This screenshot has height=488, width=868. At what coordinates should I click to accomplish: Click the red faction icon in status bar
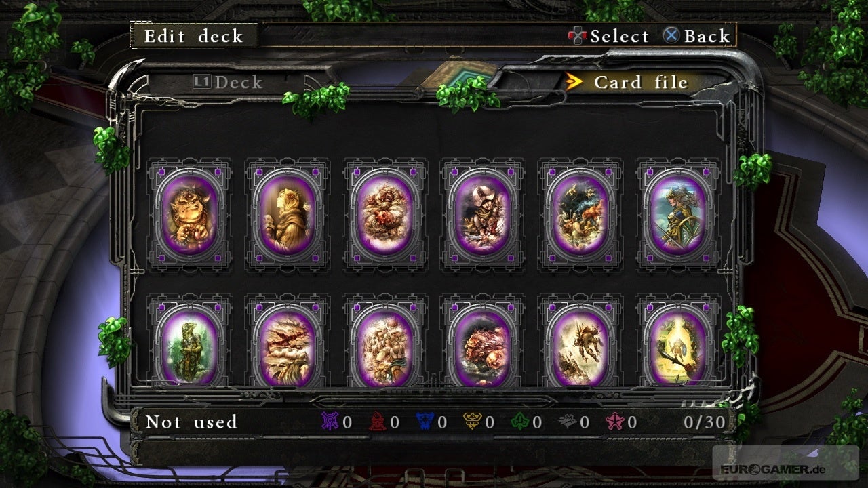click(376, 422)
